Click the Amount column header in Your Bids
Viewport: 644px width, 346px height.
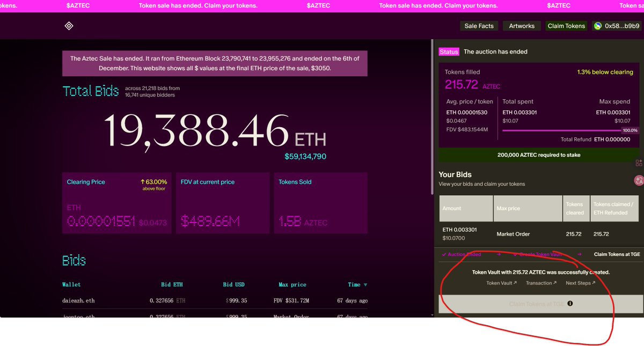(466, 208)
